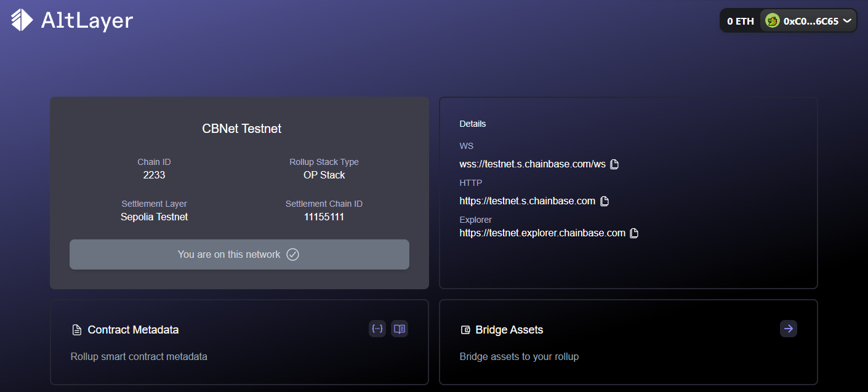Click the Contract Metadata document icon
The image size is (868, 392).
(x=76, y=330)
